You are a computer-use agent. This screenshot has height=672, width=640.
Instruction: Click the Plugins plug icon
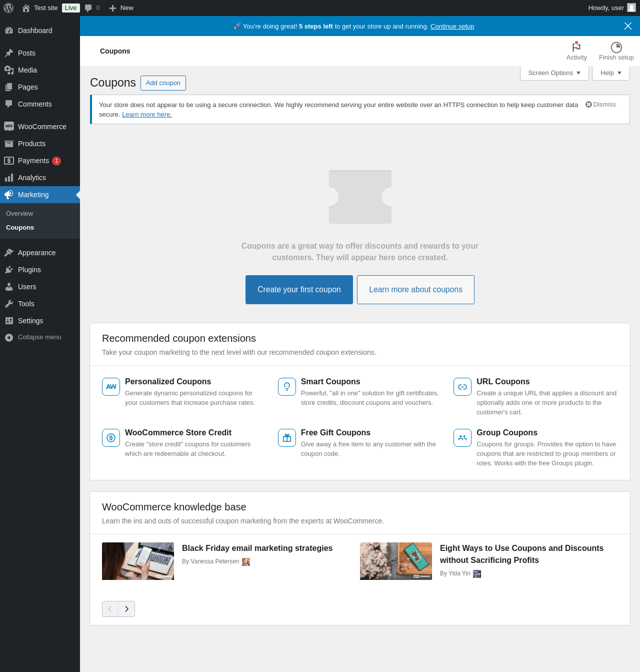point(9,270)
